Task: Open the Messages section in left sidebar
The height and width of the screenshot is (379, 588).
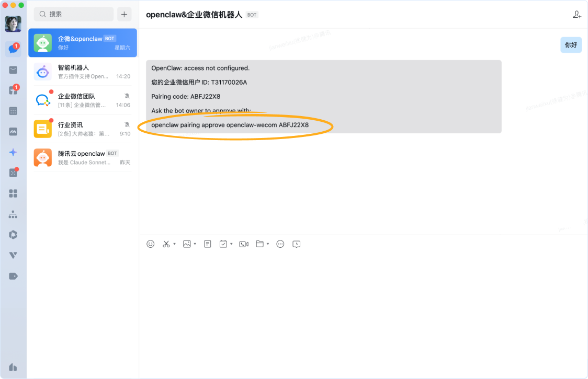Action: pyautogui.click(x=13, y=50)
